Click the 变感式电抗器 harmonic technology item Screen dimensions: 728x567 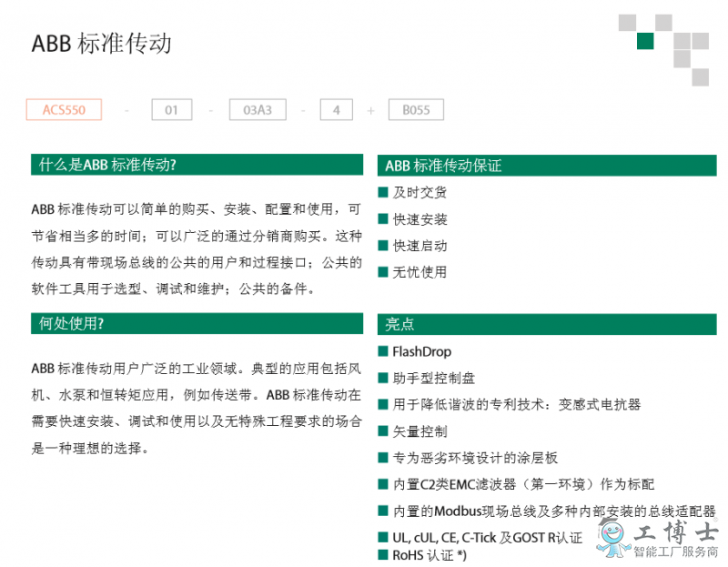(510, 404)
